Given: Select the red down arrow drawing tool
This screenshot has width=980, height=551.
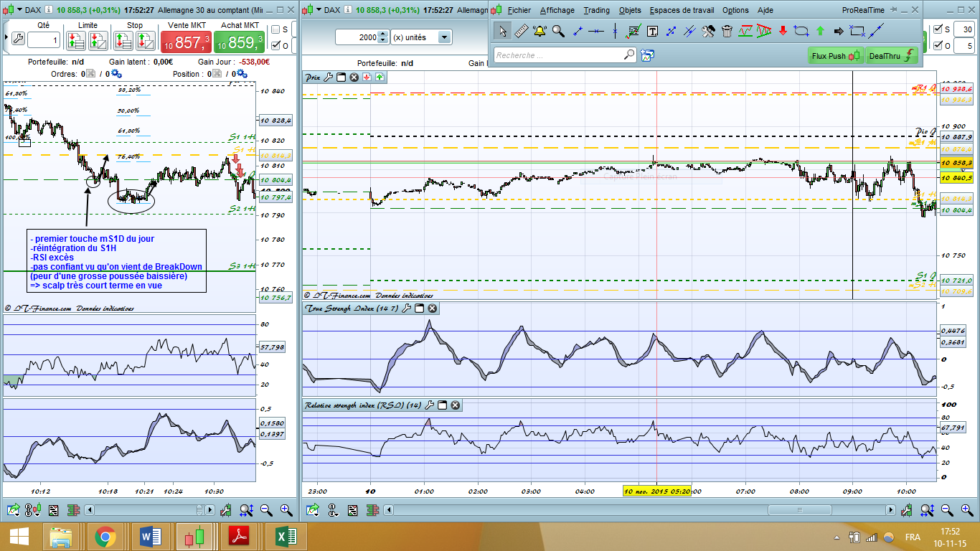Looking at the screenshot, I should pyautogui.click(x=783, y=31).
